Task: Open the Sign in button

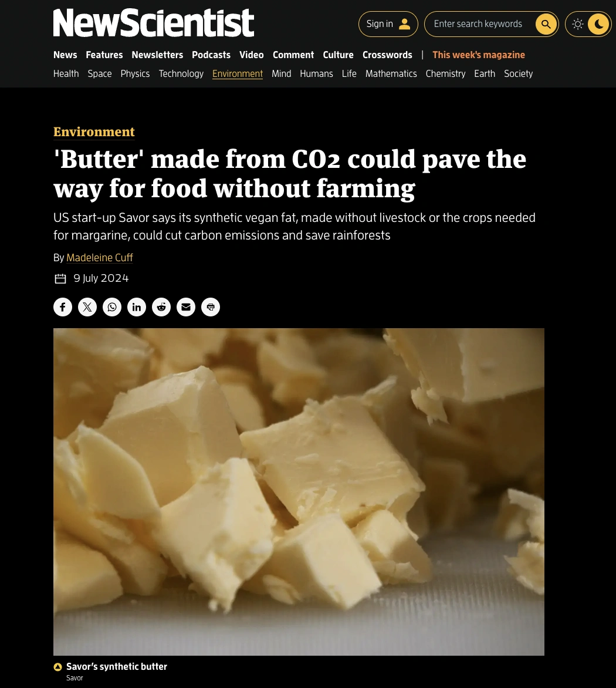Action: [x=388, y=23]
